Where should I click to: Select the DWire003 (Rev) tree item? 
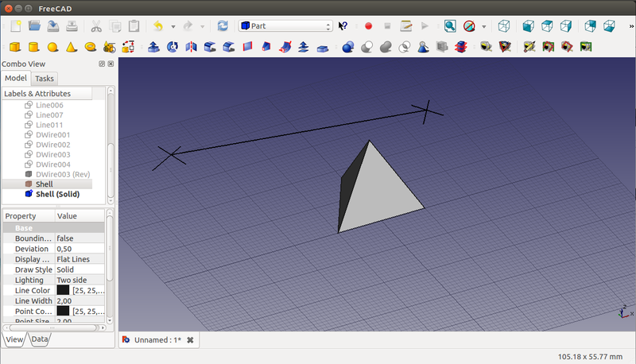[x=63, y=174]
